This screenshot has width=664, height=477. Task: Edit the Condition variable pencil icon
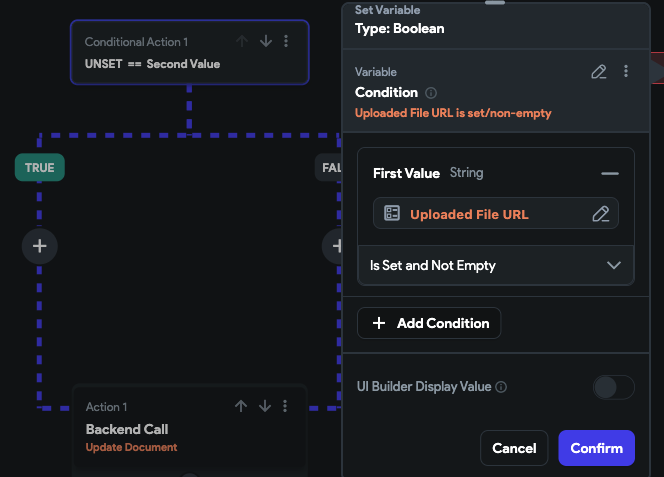599,72
